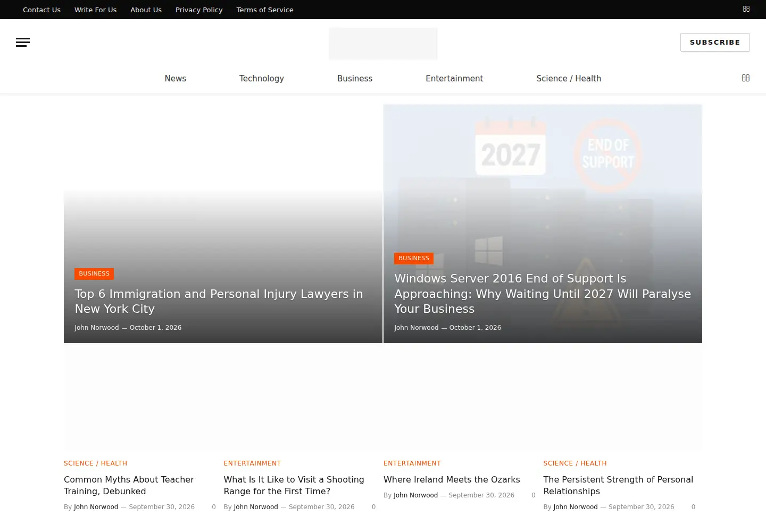The image size is (766, 532).
Task: Open the Business menu item
Action: [x=355, y=78]
